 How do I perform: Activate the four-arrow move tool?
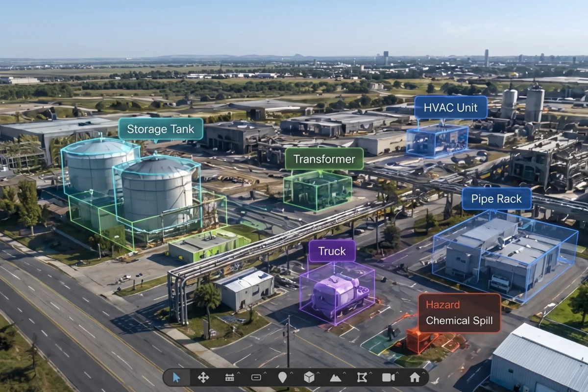click(x=203, y=377)
